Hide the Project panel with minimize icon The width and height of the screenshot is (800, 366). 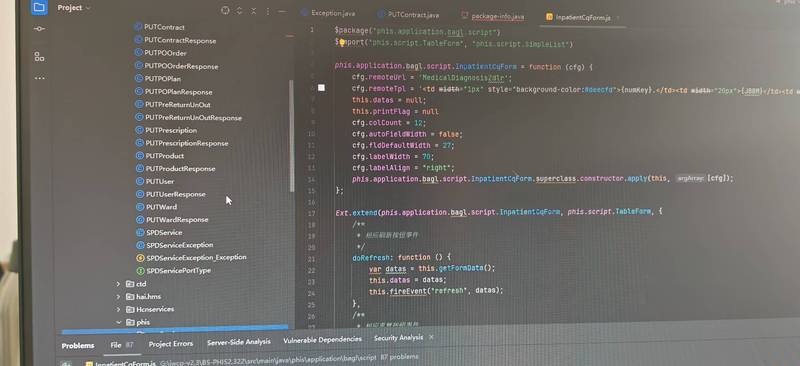tap(282, 11)
